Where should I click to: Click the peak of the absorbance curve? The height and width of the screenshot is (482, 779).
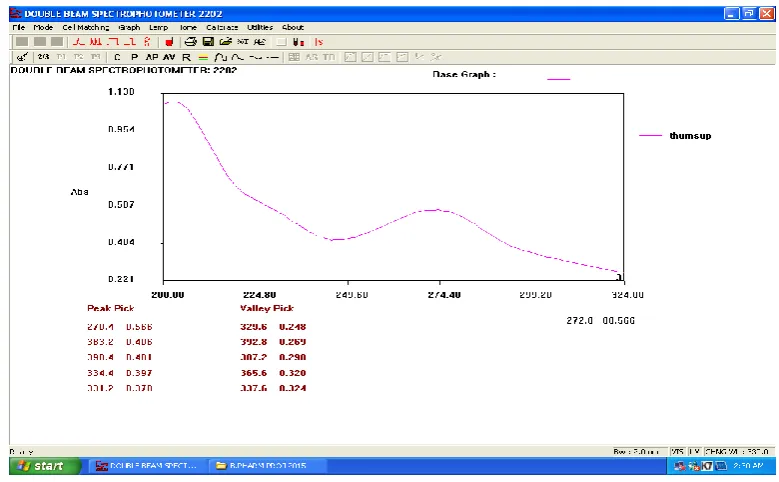click(172, 102)
